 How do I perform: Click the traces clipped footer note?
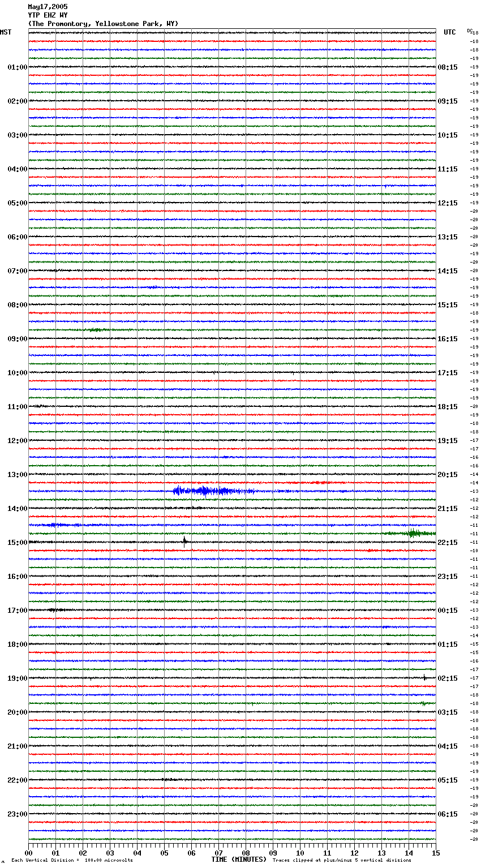pyautogui.click(x=342, y=861)
